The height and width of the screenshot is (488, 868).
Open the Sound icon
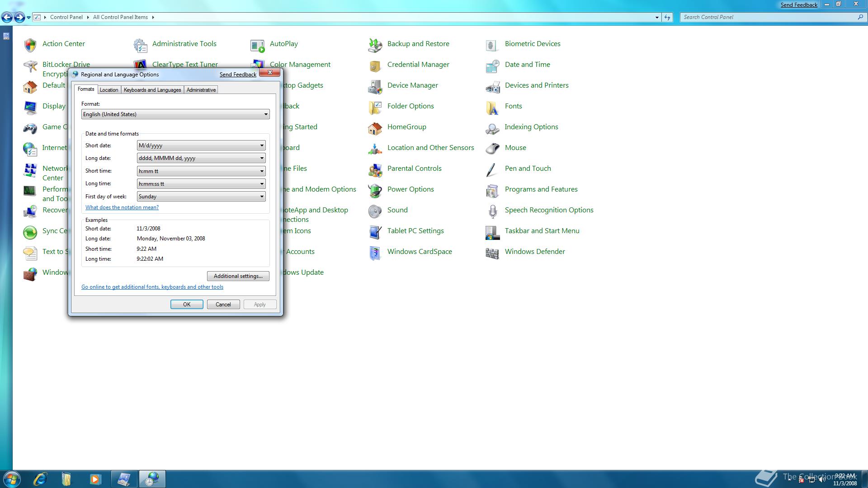(x=375, y=211)
